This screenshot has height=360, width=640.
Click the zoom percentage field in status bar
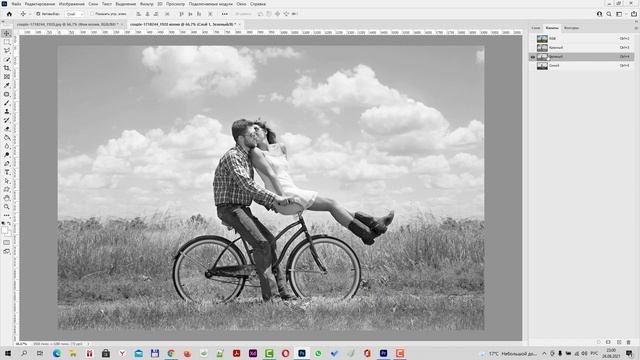[x=22, y=344]
